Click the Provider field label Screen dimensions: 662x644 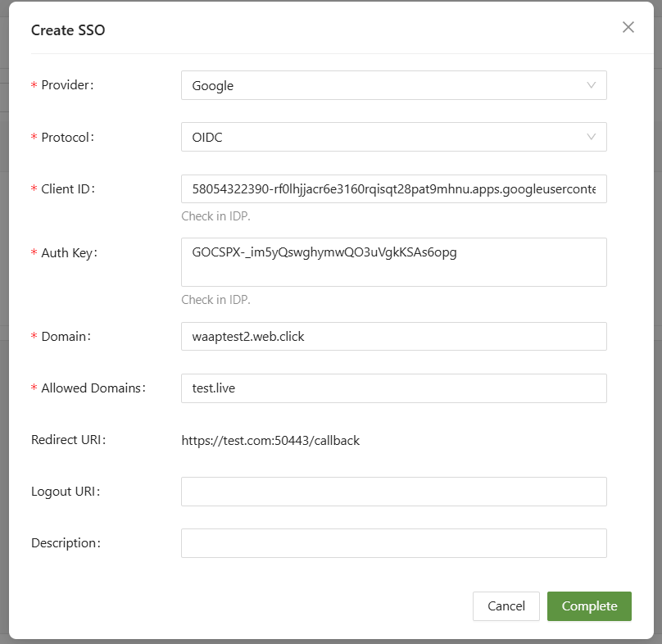click(x=67, y=85)
